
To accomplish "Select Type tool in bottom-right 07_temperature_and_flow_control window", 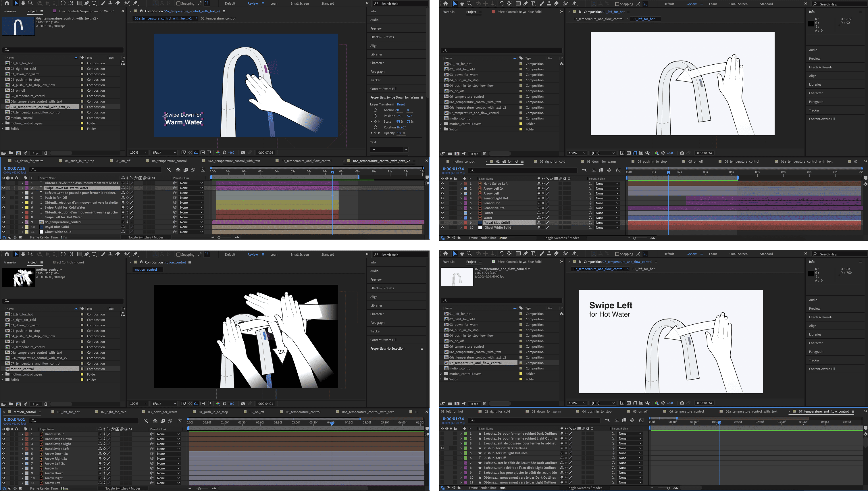I will 533,254.
